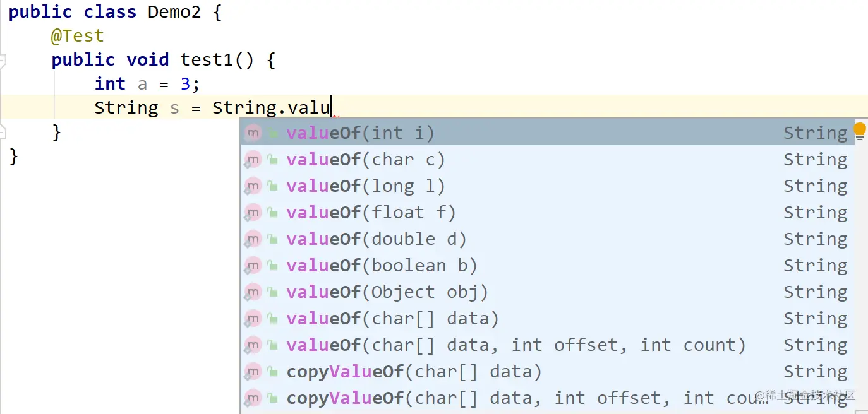Click the orange lightbulb hint icon
The height and width of the screenshot is (414, 868).
860,131
